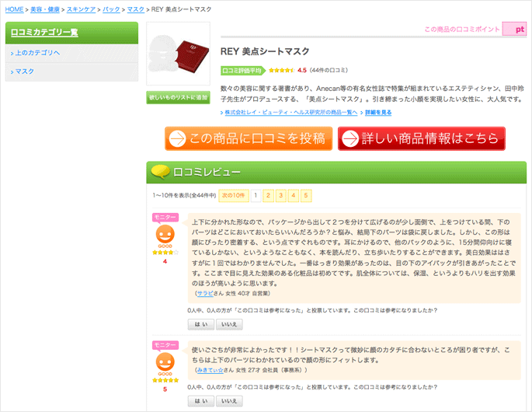The image size is (532, 412).
Task: Open みきてぃ☆ reviewer profile link
Action: (x=210, y=370)
